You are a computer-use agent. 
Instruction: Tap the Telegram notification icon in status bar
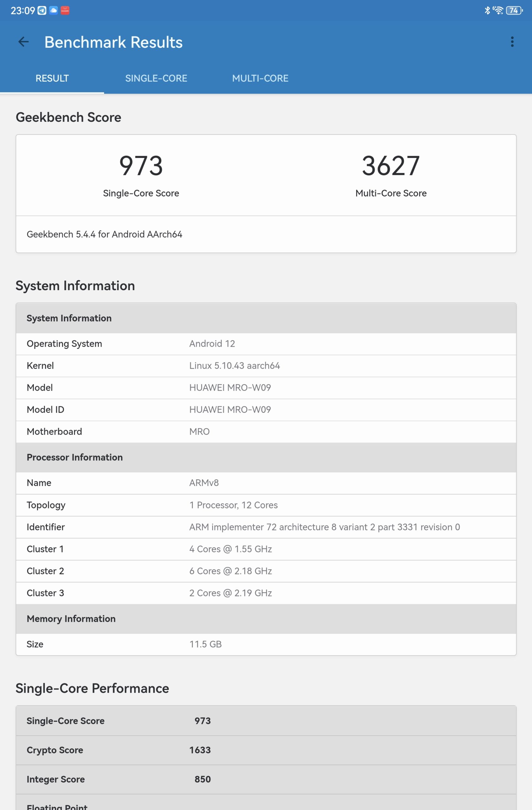pos(42,10)
